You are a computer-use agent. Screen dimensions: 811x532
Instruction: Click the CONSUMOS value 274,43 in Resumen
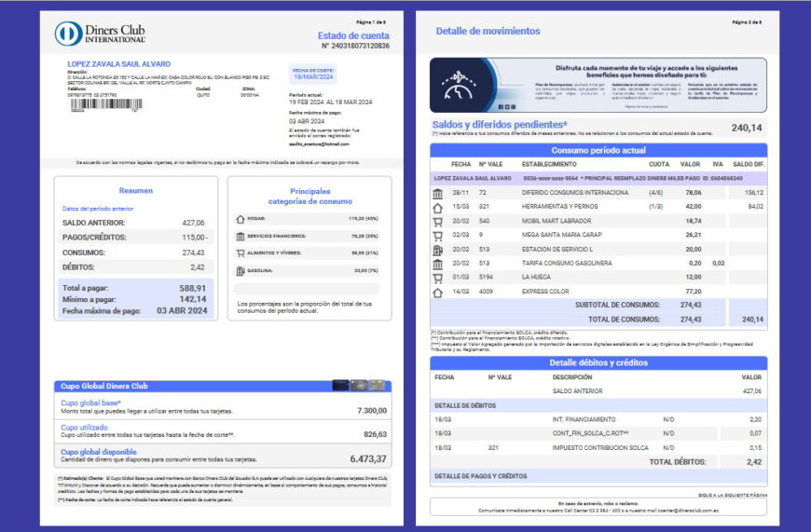[x=193, y=252]
